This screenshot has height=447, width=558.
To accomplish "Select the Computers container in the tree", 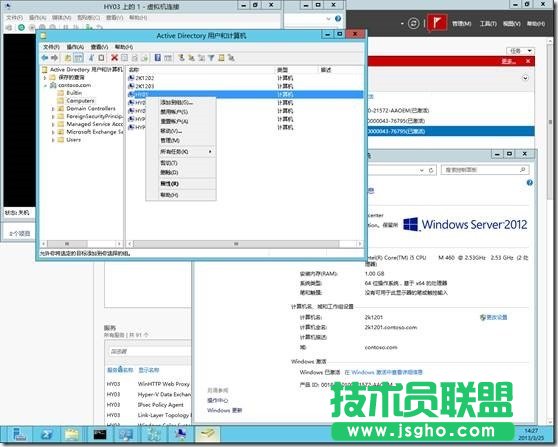I will pos(80,101).
